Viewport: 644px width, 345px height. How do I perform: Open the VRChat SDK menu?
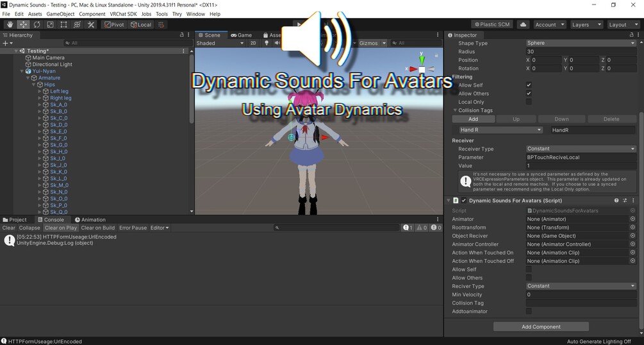coord(123,14)
